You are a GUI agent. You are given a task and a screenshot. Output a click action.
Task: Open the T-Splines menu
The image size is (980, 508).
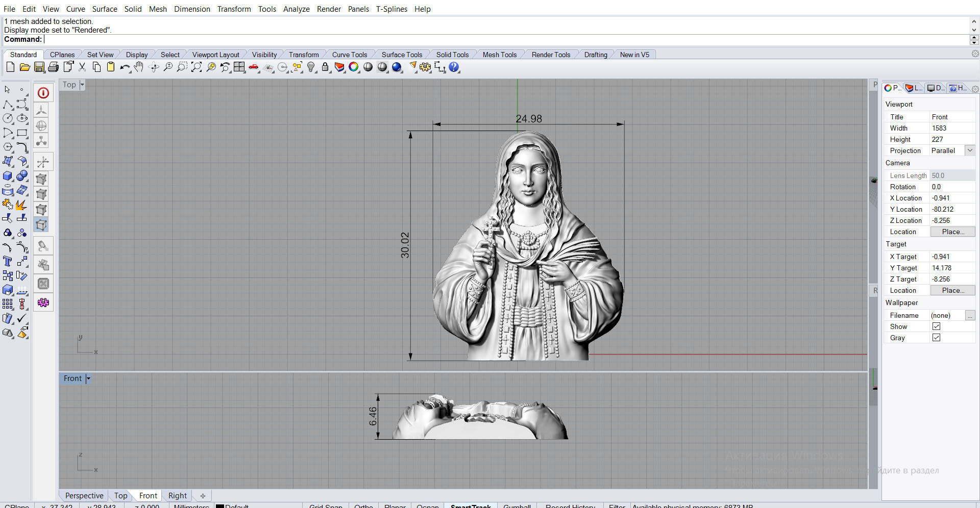tap(391, 9)
